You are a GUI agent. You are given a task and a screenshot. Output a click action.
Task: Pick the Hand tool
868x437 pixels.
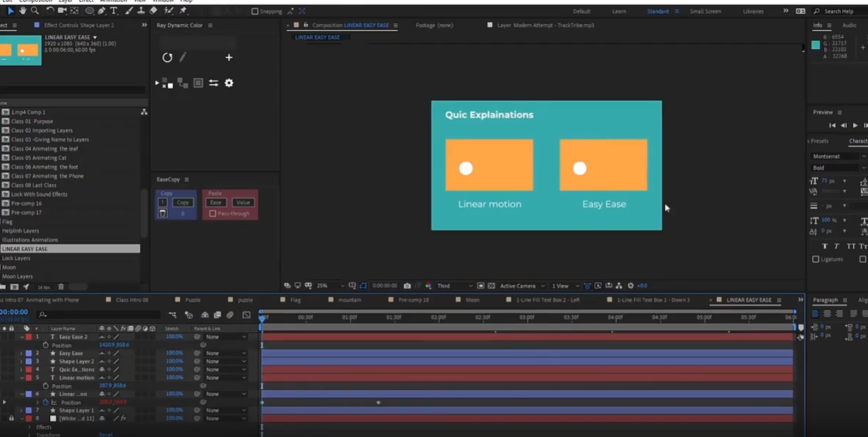(x=23, y=11)
